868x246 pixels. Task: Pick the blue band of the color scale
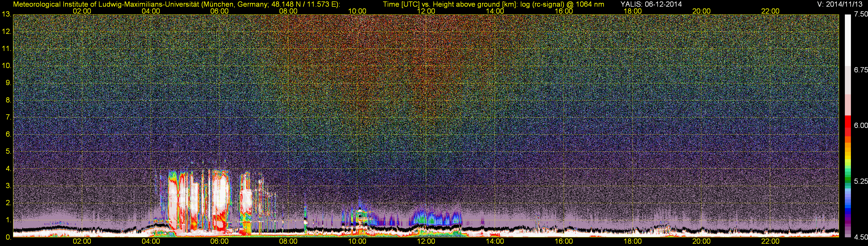[x=847, y=209]
